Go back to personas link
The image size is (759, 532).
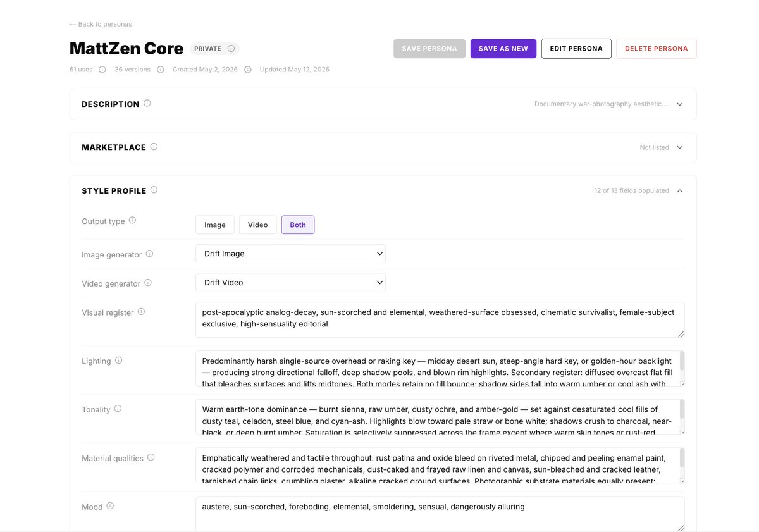[x=101, y=24]
